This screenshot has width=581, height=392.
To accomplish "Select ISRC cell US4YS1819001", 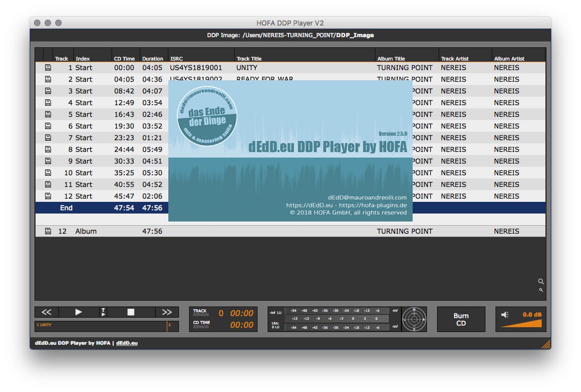I will click(196, 67).
